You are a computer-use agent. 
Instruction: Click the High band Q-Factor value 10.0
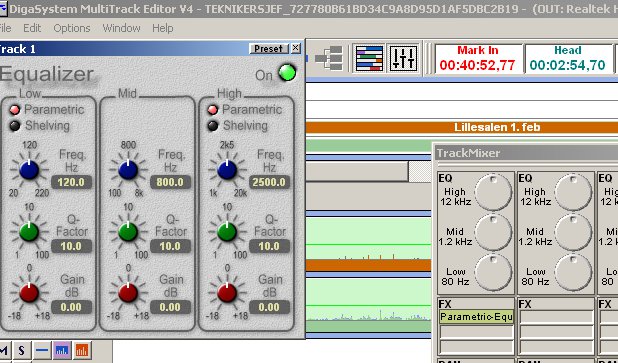pos(269,246)
